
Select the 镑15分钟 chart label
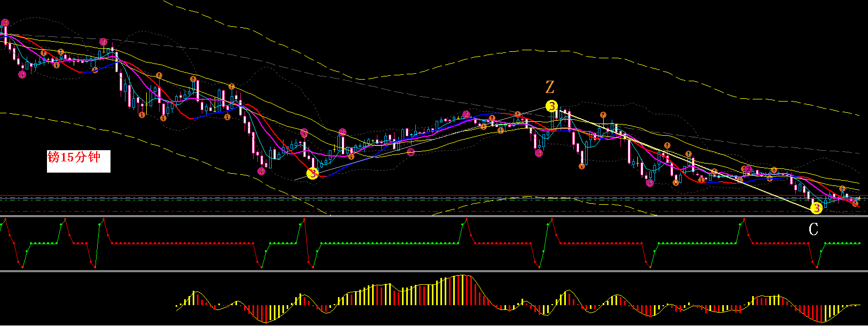(78, 161)
